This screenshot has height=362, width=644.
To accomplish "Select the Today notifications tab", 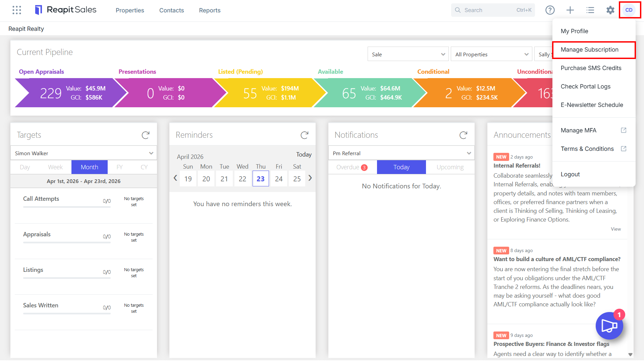I will point(401,167).
